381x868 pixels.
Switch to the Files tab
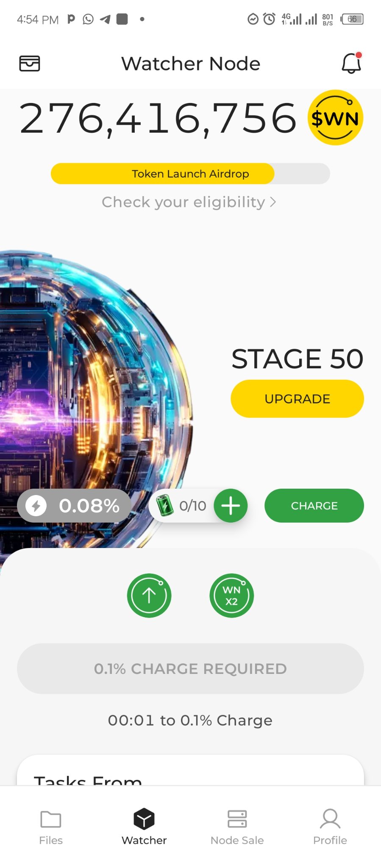point(51,827)
